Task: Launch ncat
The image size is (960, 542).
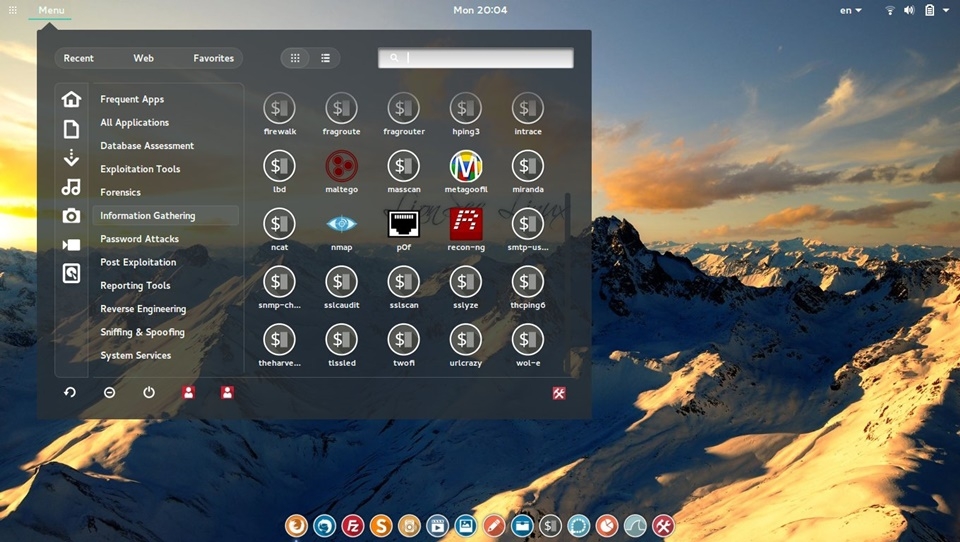Action: (279, 230)
